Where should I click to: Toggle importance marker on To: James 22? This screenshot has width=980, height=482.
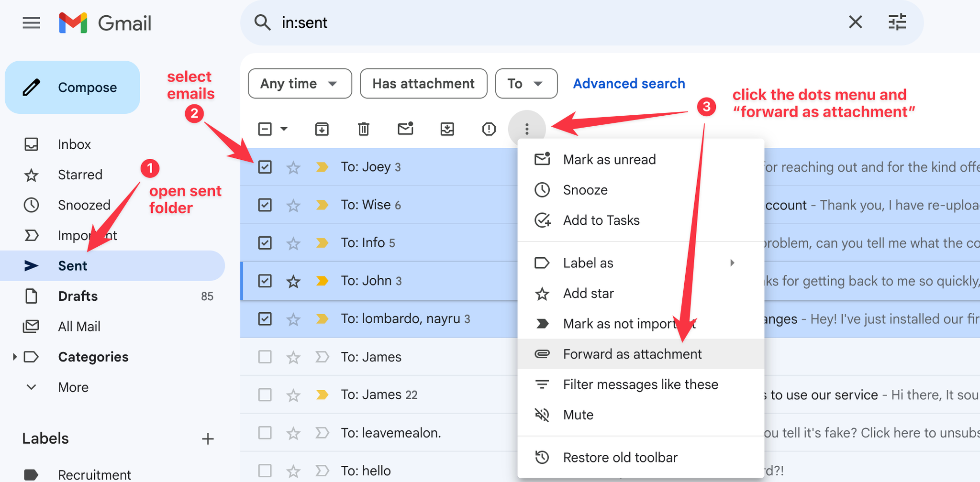click(x=322, y=395)
